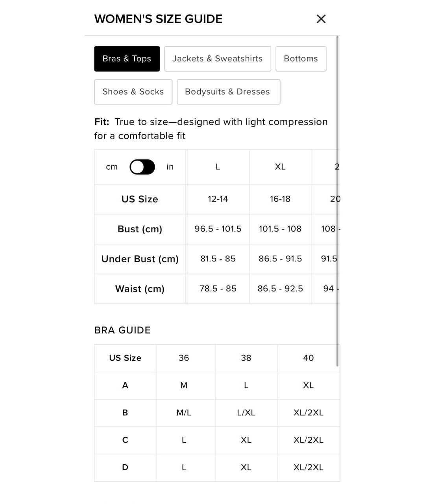This screenshot has height=504, width=425.
Task: Click the Bust 101.5 - 108 cell
Action: [280, 229]
